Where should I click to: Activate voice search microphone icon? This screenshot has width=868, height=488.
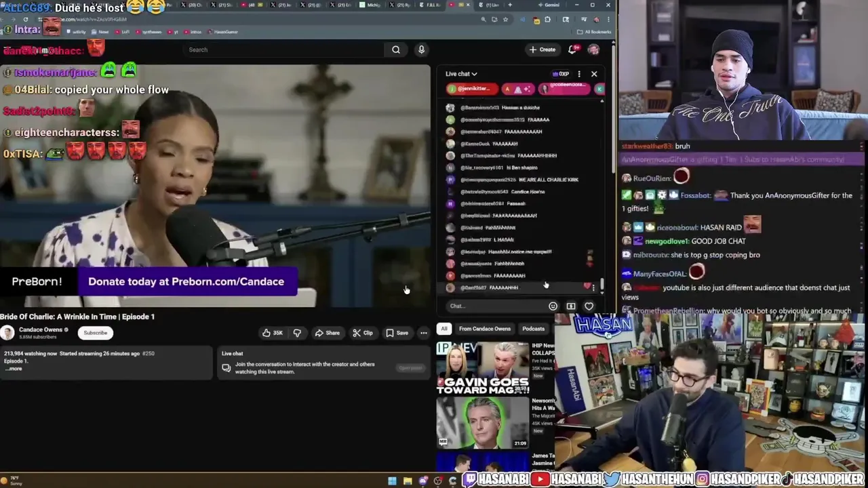tap(421, 49)
